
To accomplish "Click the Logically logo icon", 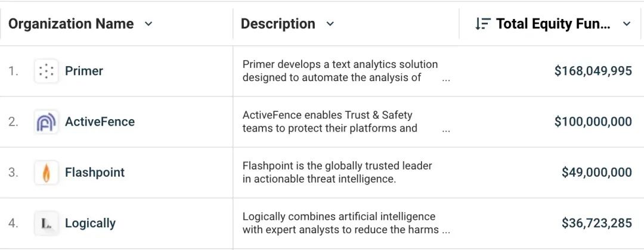I will pyautogui.click(x=46, y=223).
